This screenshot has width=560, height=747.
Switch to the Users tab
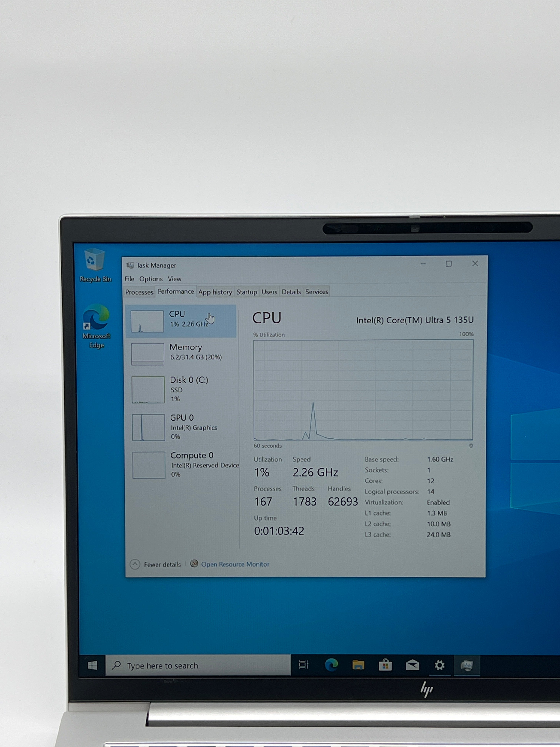(x=269, y=292)
